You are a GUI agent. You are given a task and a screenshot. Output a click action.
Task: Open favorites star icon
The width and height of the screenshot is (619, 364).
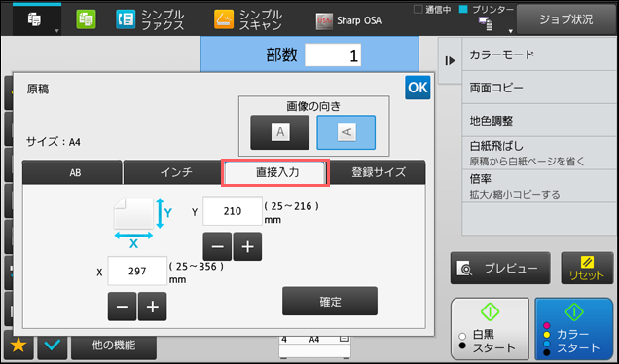pyautogui.click(x=18, y=346)
